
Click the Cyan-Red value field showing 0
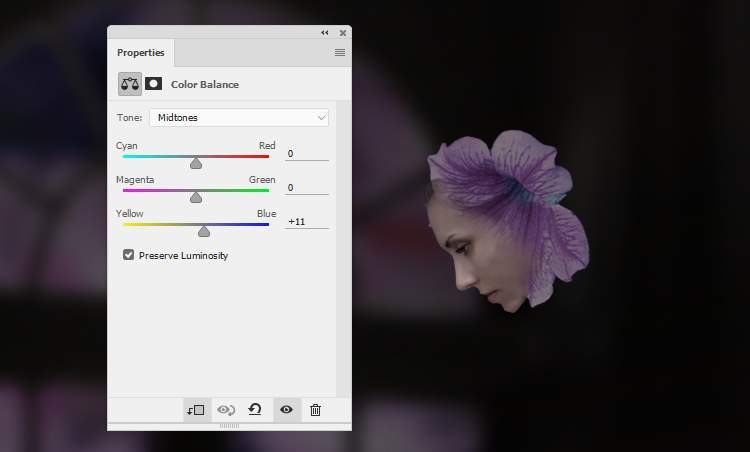tap(307, 154)
